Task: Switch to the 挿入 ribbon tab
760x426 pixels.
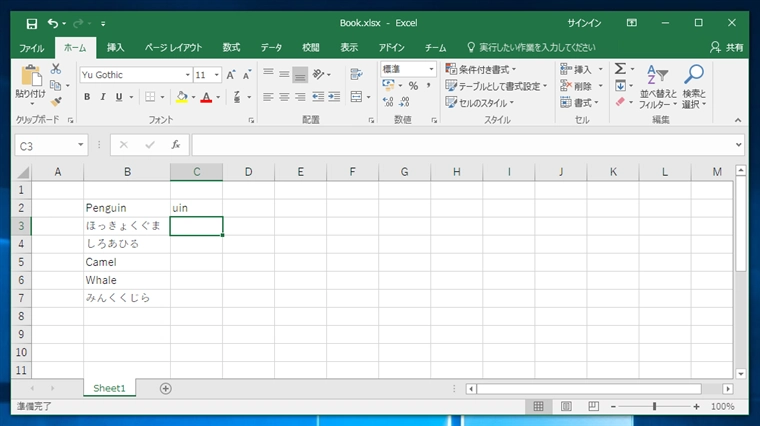Action: click(115, 47)
